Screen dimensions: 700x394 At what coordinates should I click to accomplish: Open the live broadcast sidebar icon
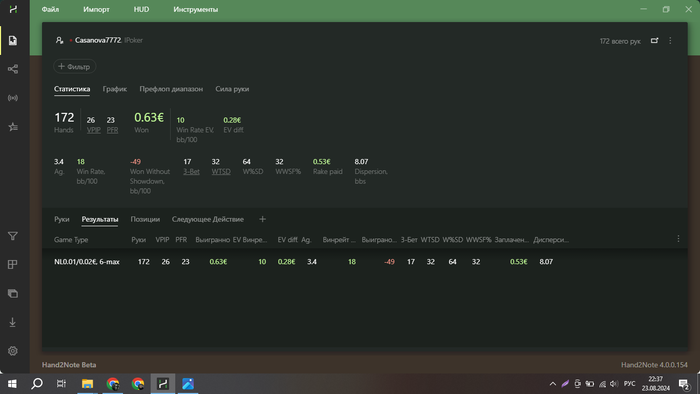(13, 98)
